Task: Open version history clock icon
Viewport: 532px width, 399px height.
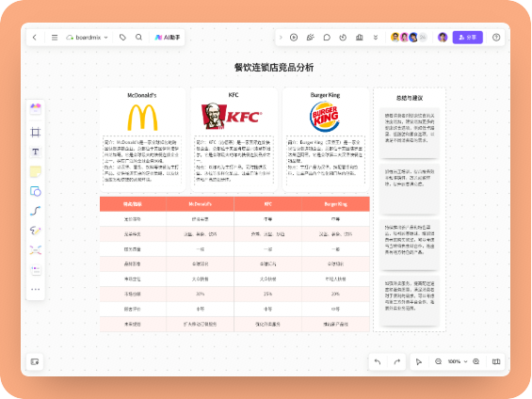Action: pyautogui.click(x=343, y=38)
